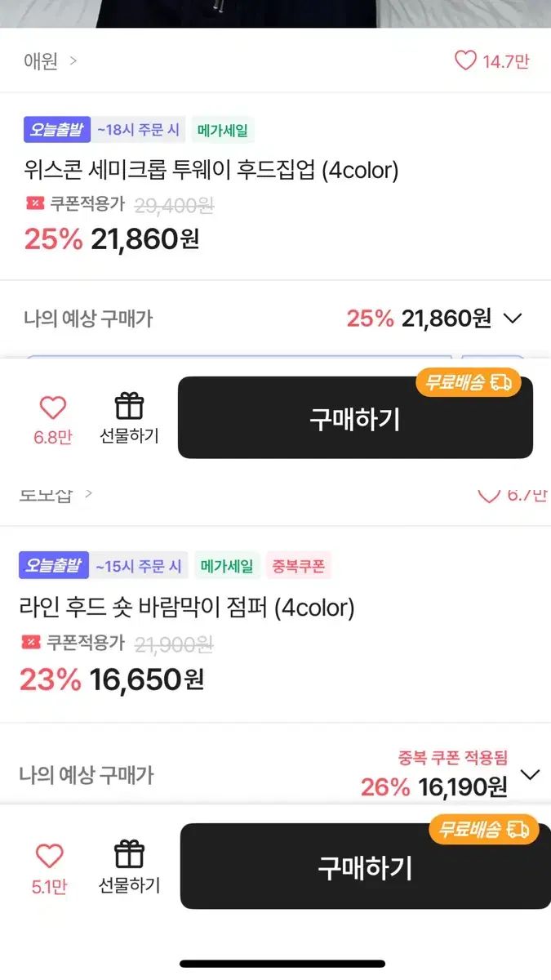Open 라인 후드 숏 바람막이 점퍼 title
551x980 pixels.
(187, 608)
